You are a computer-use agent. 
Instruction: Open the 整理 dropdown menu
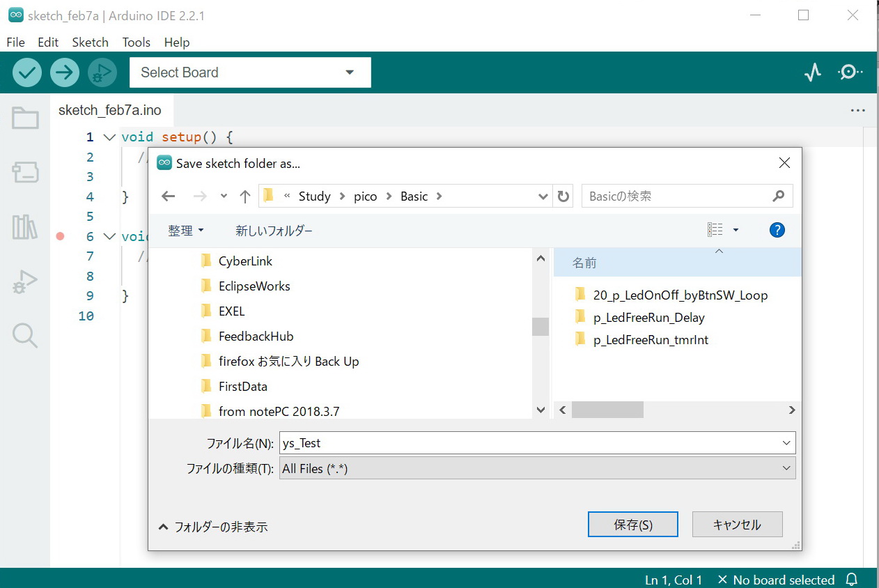tap(186, 230)
